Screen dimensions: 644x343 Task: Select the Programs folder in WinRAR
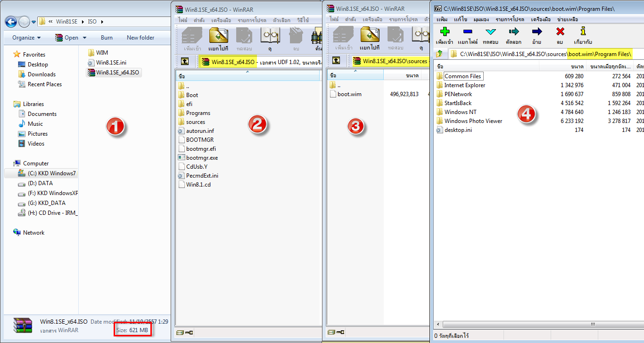click(198, 113)
